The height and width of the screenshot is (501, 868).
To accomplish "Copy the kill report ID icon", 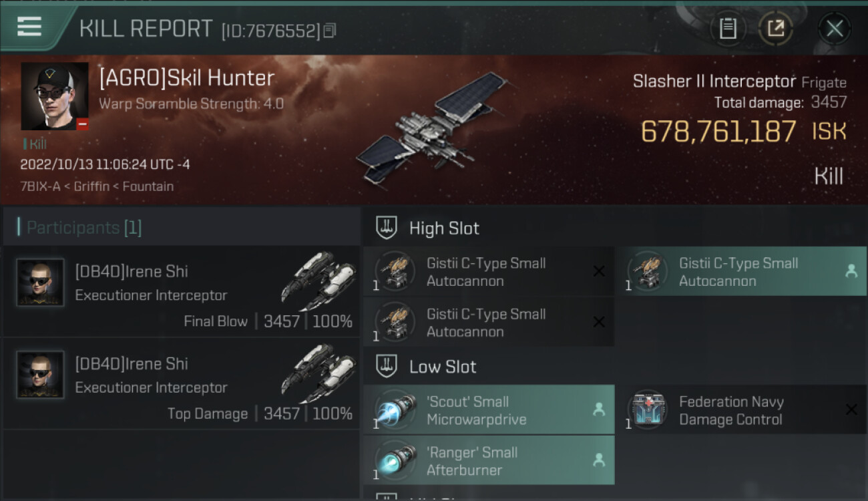I will pos(329,31).
